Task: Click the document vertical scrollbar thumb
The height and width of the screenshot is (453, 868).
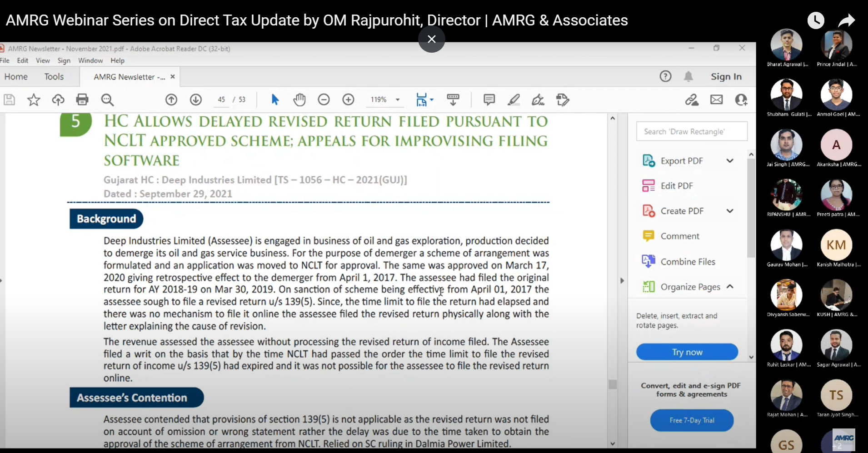Action: pyautogui.click(x=613, y=384)
